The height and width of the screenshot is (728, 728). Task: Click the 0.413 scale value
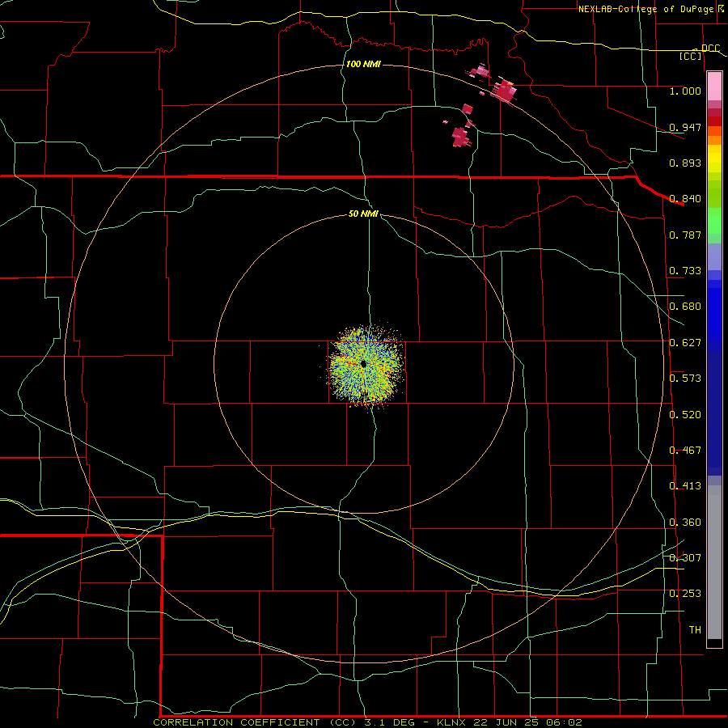pos(685,486)
